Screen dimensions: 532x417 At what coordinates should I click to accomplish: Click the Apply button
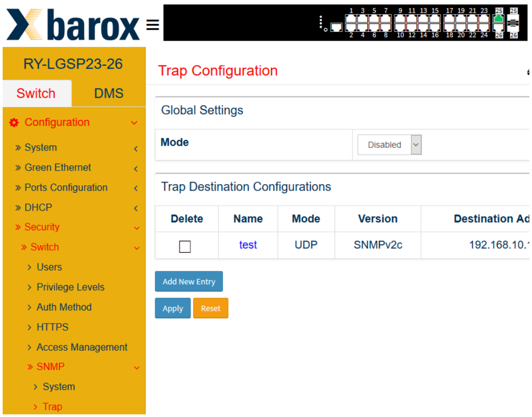pyautogui.click(x=173, y=308)
